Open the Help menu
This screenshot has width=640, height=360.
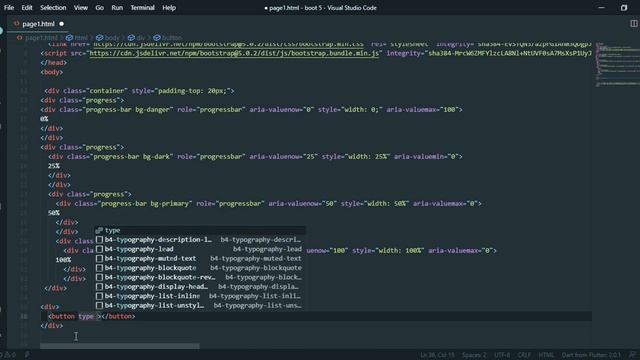[x=169, y=8]
